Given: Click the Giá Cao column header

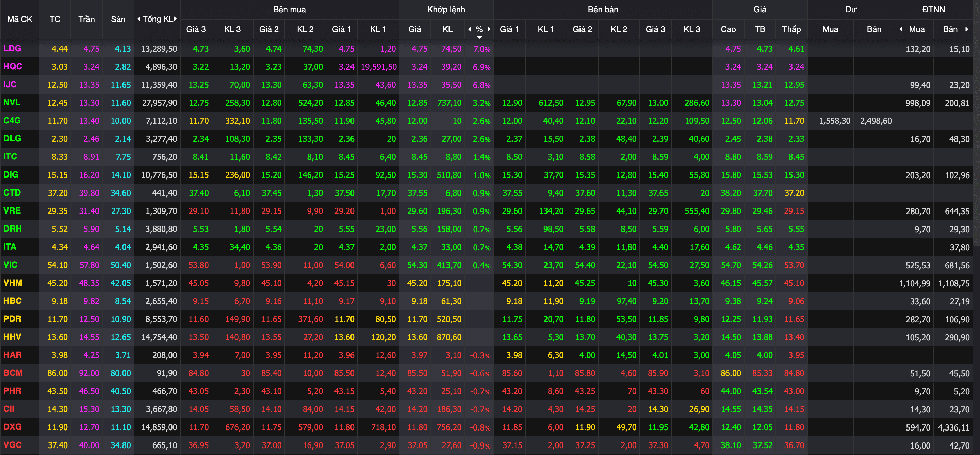Looking at the screenshot, I should pos(728,29).
